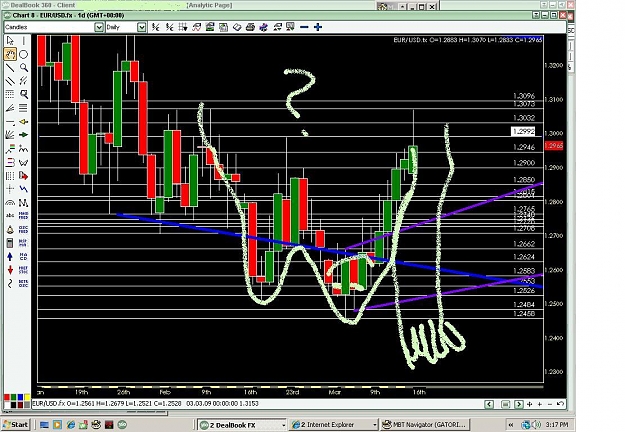Screen dimensions: 625x432
Task: Select the arrow pointer tool
Action: [10, 41]
